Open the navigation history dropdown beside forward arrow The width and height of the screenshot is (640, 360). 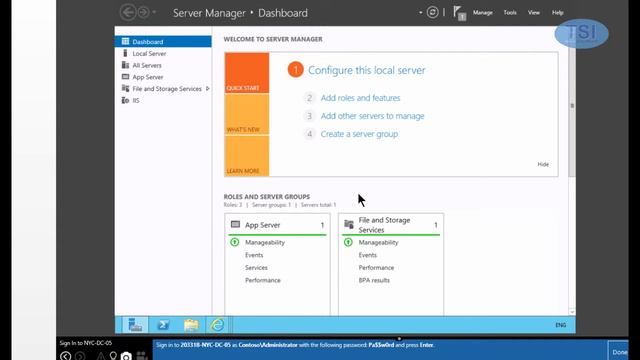point(154,12)
